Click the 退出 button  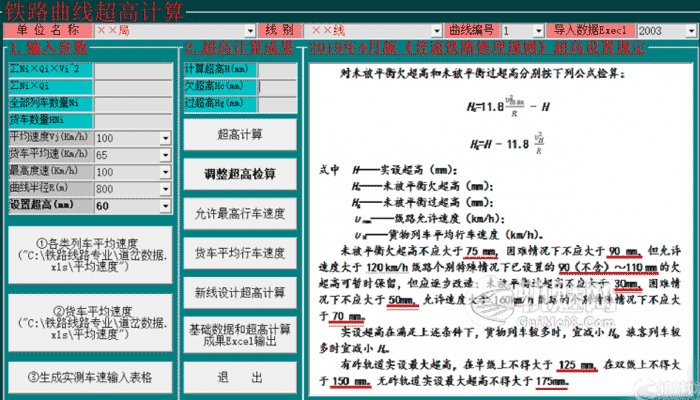point(240,378)
